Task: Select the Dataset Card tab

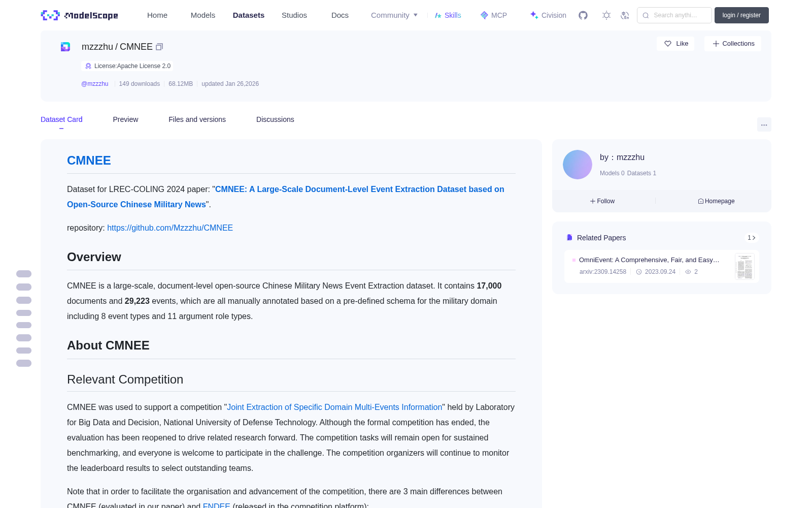Action: [61, 119]
